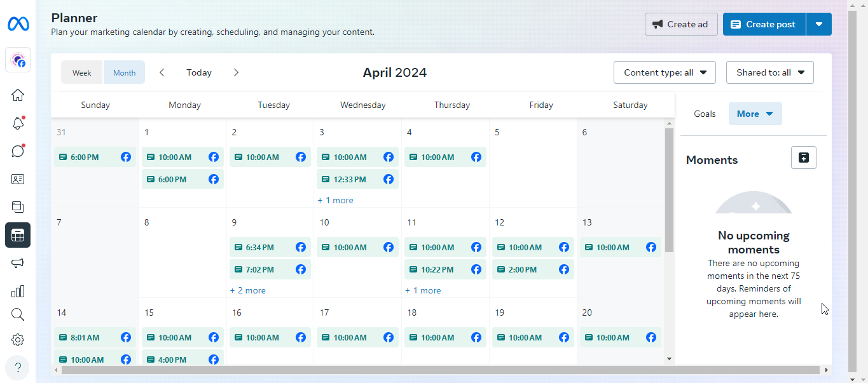Click the Create ad button

pos(681,24)
